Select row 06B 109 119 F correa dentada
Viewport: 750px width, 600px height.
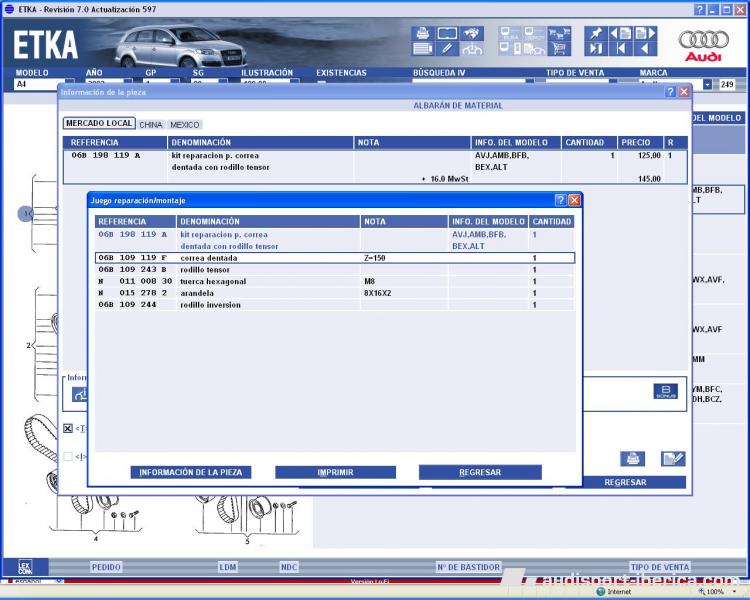pos(335,258)
